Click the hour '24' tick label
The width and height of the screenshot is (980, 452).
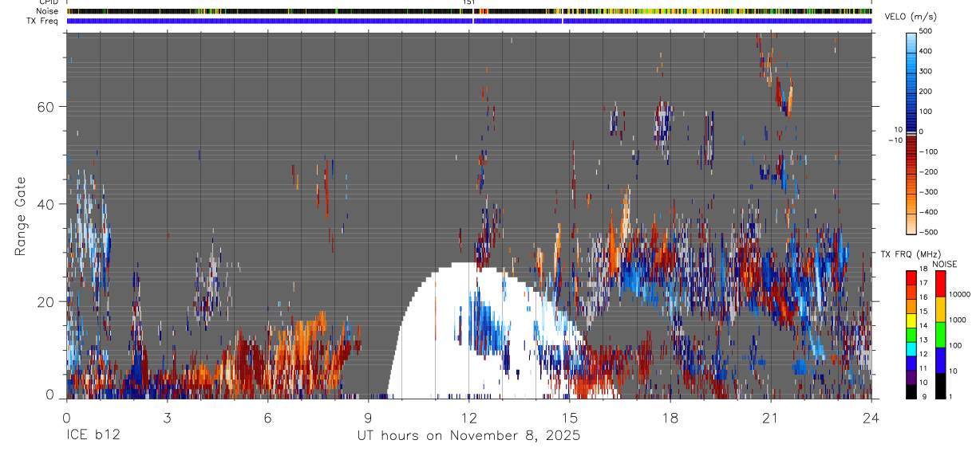(x=871, y=418)
